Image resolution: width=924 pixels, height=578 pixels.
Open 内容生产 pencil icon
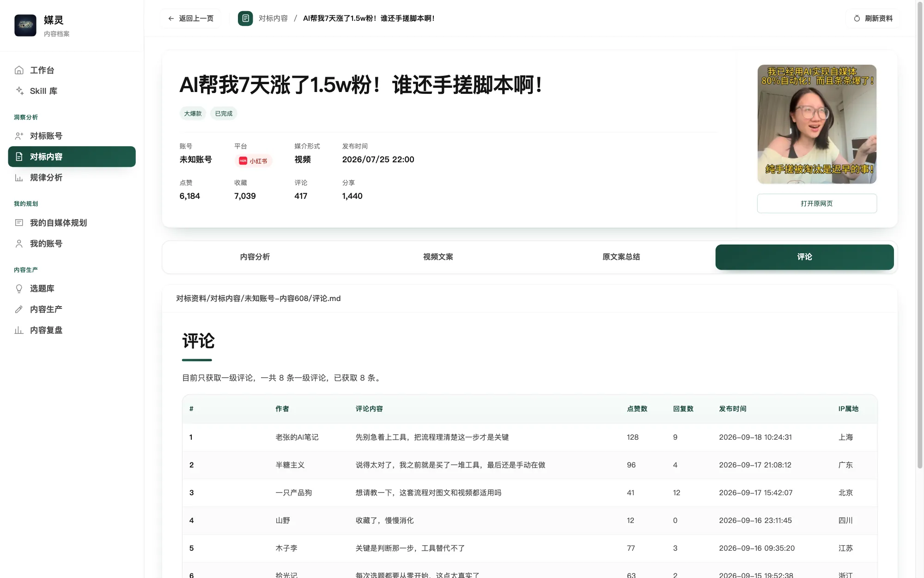(19, 309)
